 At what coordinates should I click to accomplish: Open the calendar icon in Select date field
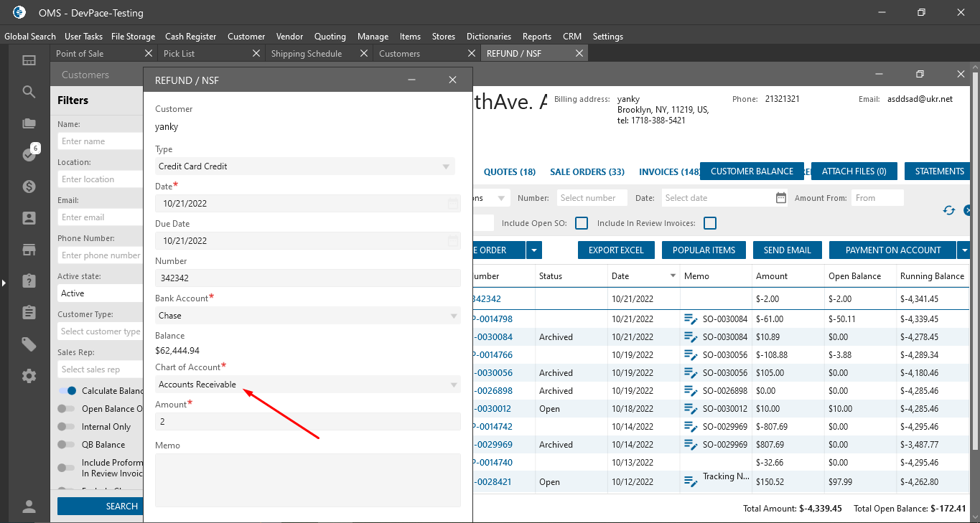click(781, 198)
